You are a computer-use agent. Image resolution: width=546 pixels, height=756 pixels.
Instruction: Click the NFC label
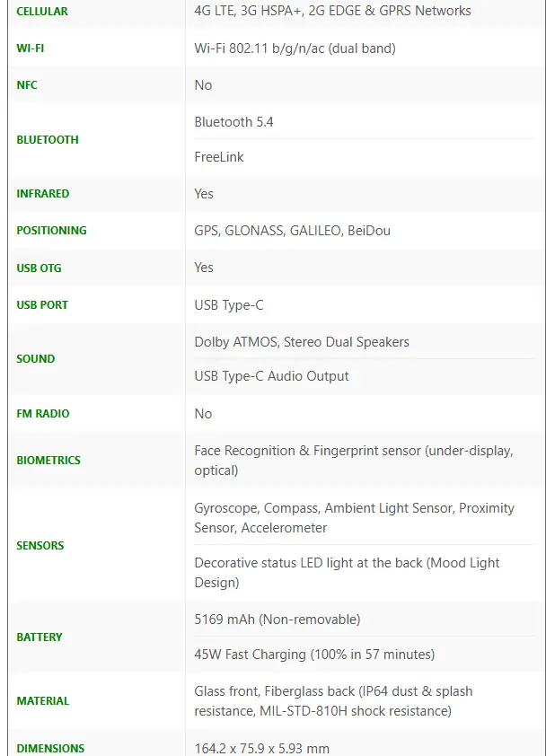click(27, 85)
